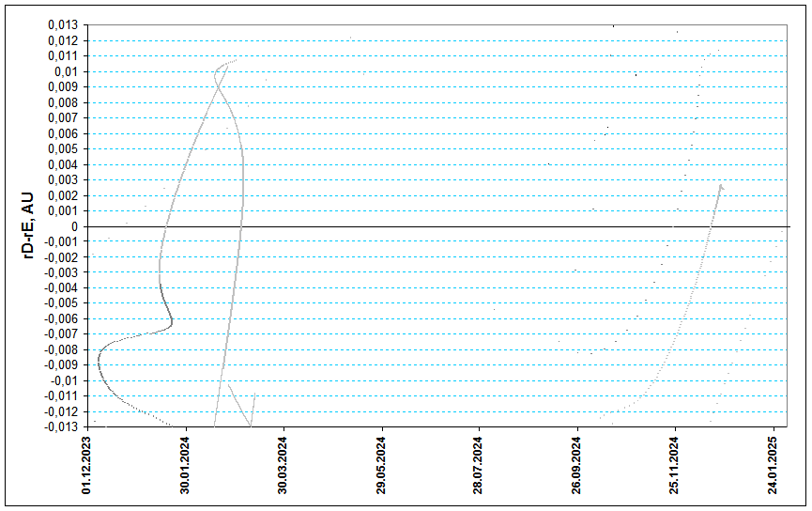Select the y-axis label -0,013
812x511 pixels.
(x=61, y=426)
